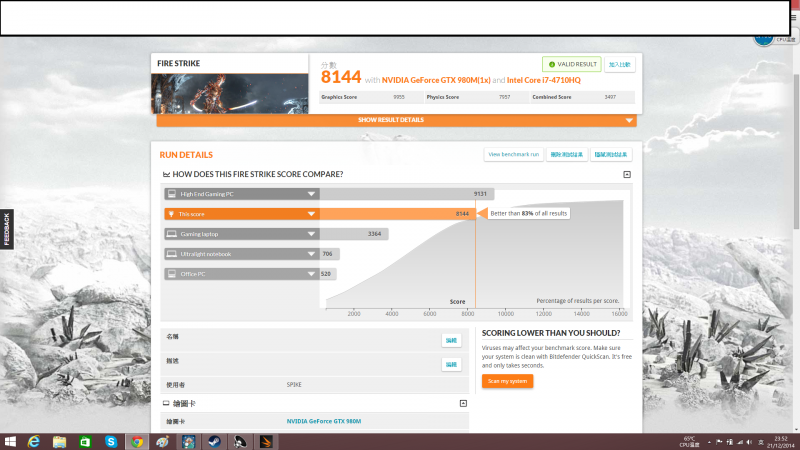The width and height of the screenshot is (800, 450).
Task: Open the Windows Store taskbar icon
Action: pyautogui.click(x=85, y=442)
